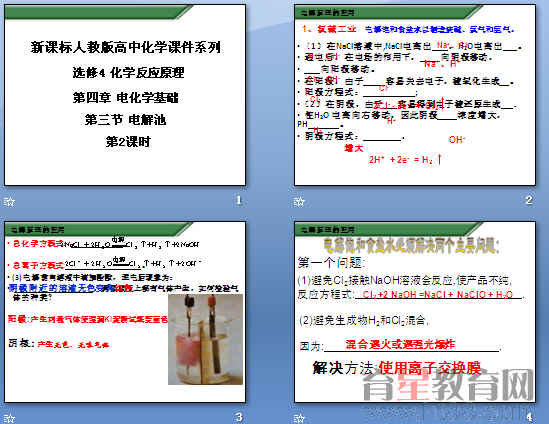This screenshot has width=549, height=424.
Task: Click the line (2)避免生成物H2和Cl2混合
Action: [x=364, y=320]
